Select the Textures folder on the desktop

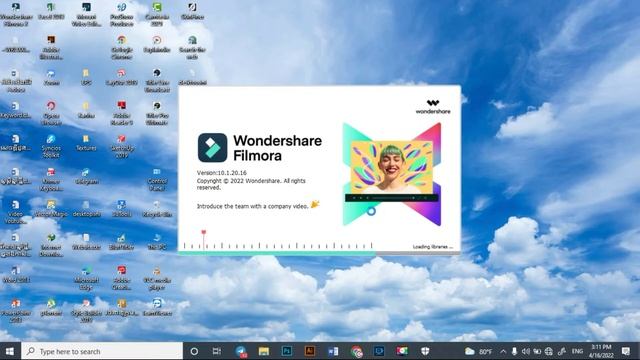point(86,143)
